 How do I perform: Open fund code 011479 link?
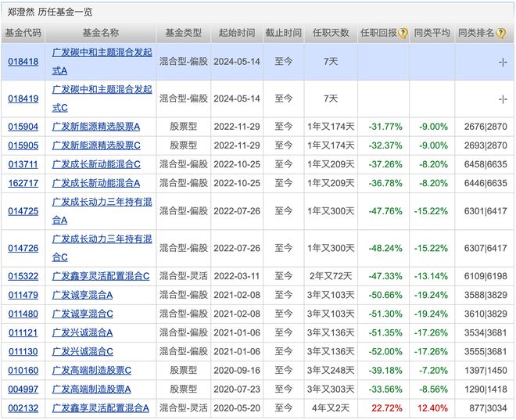(23, 295)
